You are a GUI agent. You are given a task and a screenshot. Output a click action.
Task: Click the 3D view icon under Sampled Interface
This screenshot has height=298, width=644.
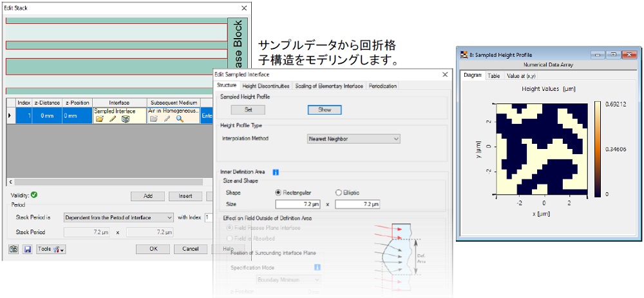[125, 119]
